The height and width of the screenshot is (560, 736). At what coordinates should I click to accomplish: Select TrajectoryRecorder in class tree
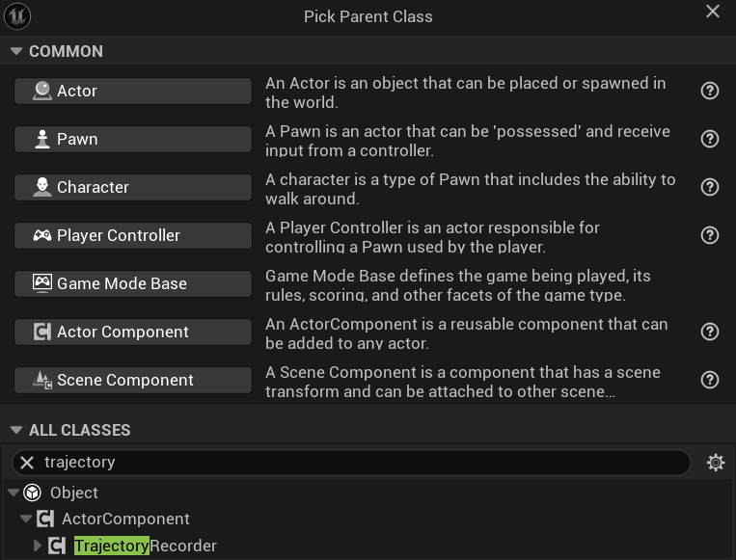(x=145, y=546)
